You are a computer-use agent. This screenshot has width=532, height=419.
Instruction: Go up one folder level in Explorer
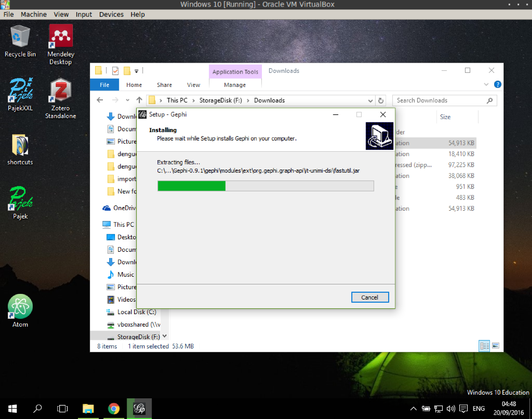tap(139, 100)
